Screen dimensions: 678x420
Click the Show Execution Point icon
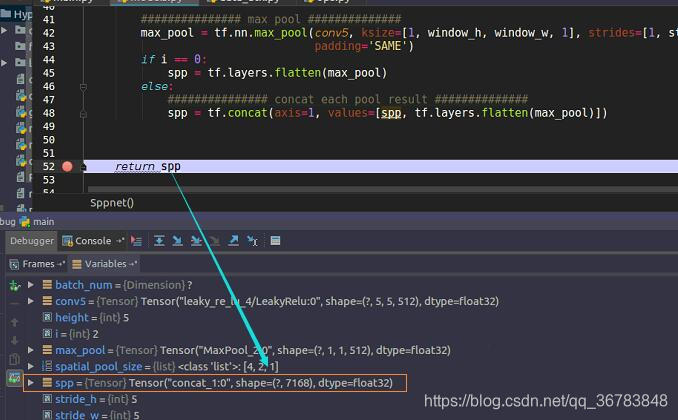pos(136,241)
